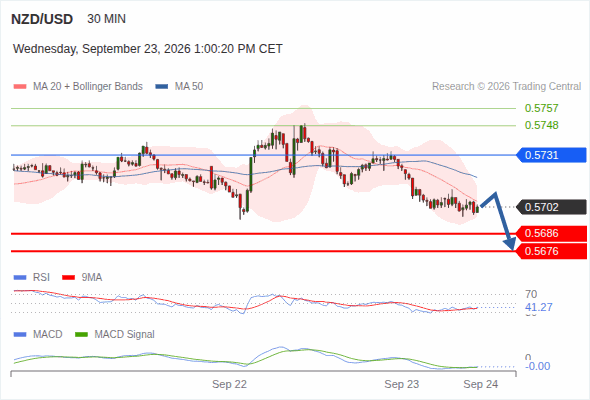
Task: Click the MACD legend blue swatch
Action: coord(20,335)
